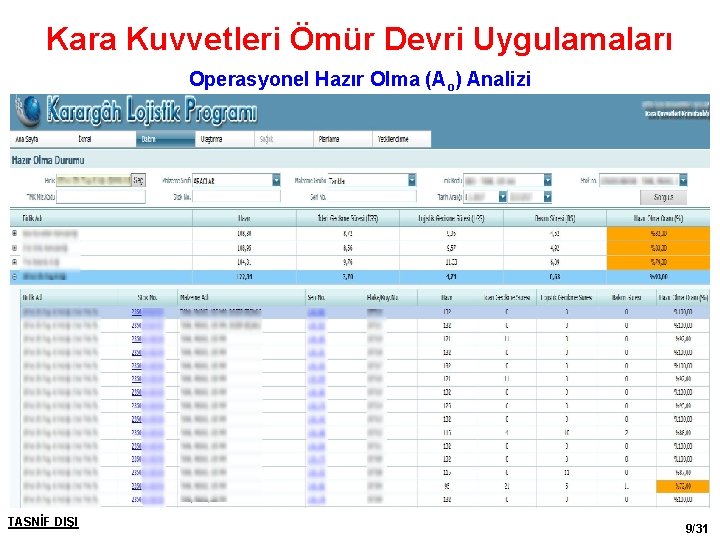This screenshot has width=720, height=540.
Task: Click the orange rate cell in the 9,76 row
Action: point(658,262)
